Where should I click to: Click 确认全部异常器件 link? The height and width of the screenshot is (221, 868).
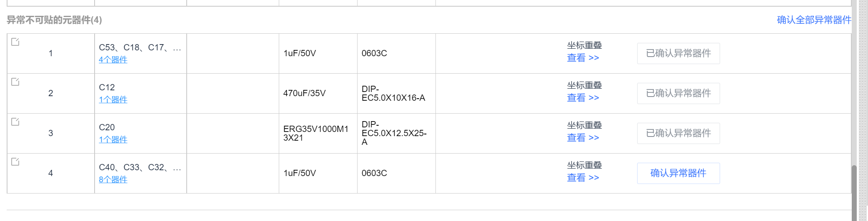(x=814, y=20)
